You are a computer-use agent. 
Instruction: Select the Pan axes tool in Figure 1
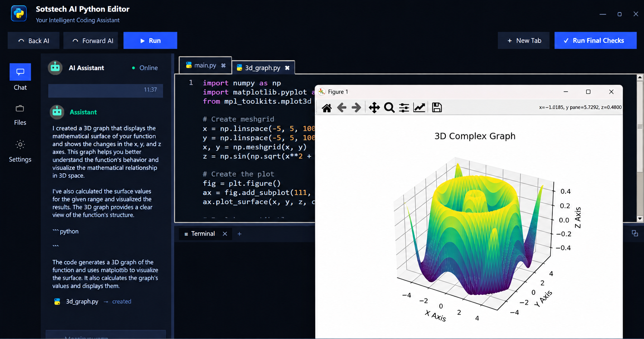374,108
